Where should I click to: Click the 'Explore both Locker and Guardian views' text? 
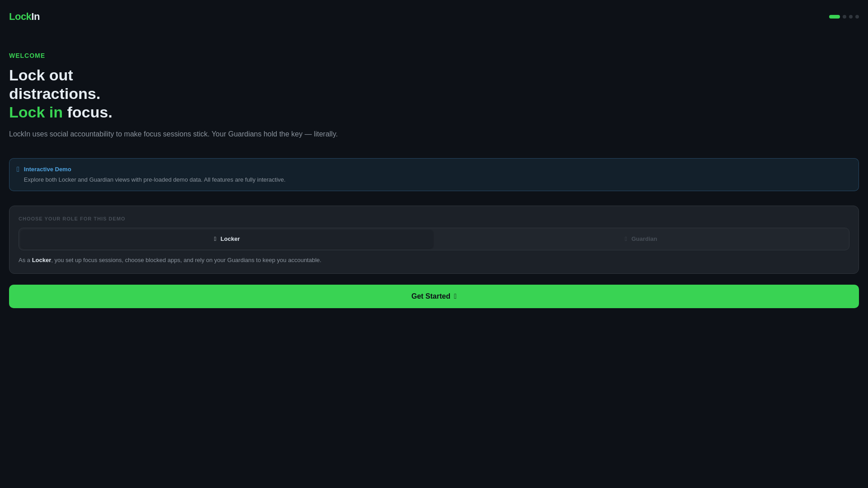[x=155, y=180]
